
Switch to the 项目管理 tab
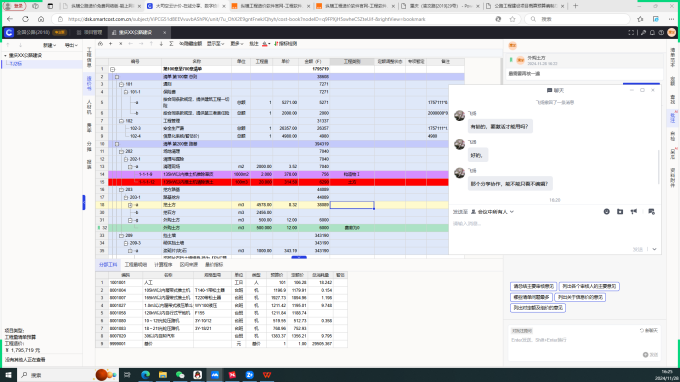coord(90,33)
